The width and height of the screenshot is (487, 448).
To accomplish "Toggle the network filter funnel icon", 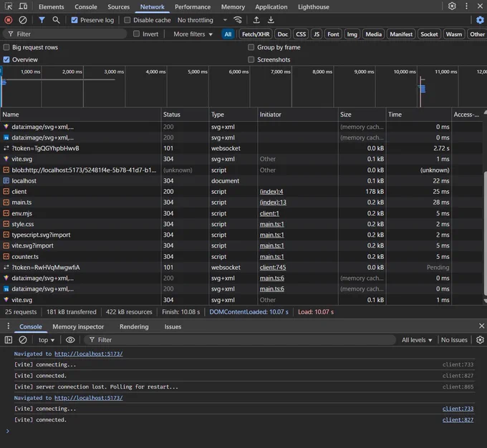I will (42, 20).
